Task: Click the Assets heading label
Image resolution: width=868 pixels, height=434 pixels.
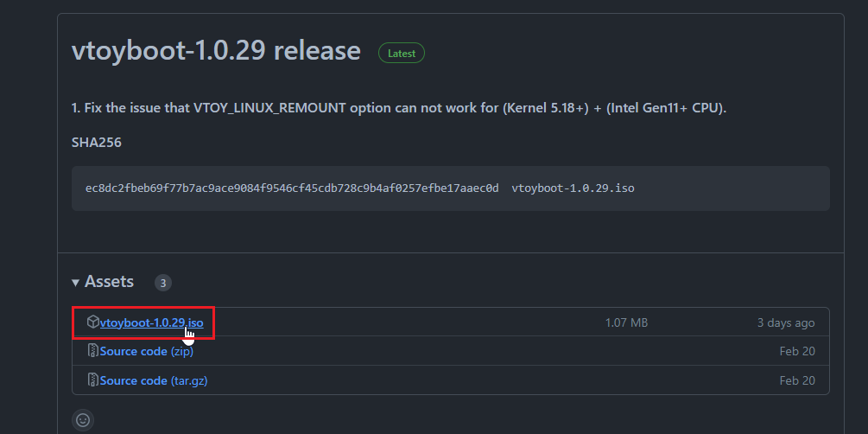Action: pyautogui.click(x=109, y=282)
